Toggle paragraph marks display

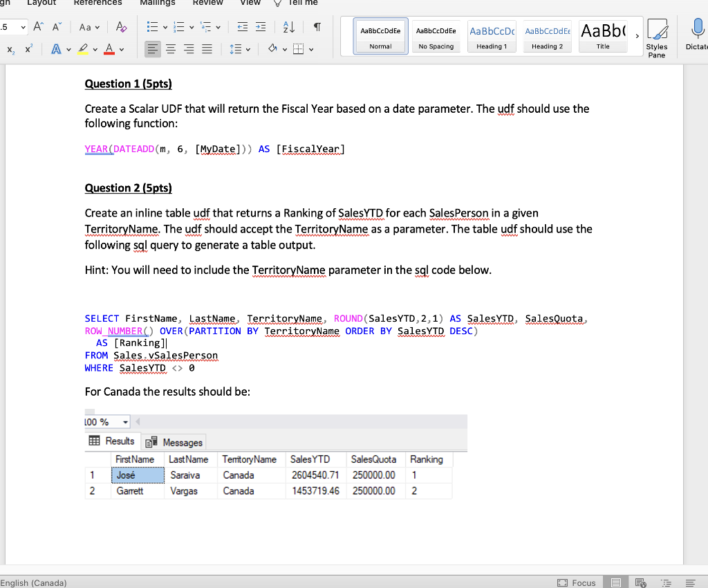click(317, 27)
